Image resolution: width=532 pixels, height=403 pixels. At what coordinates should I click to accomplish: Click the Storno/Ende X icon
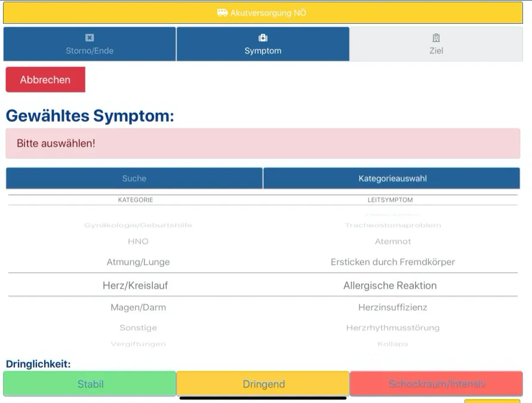coord(90,38)
